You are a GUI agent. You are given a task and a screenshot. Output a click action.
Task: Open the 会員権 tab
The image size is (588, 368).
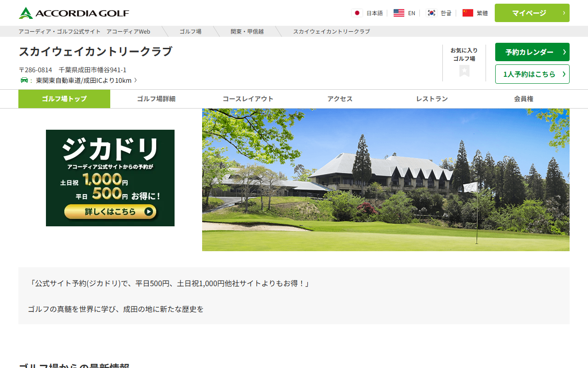click(524, 99)
